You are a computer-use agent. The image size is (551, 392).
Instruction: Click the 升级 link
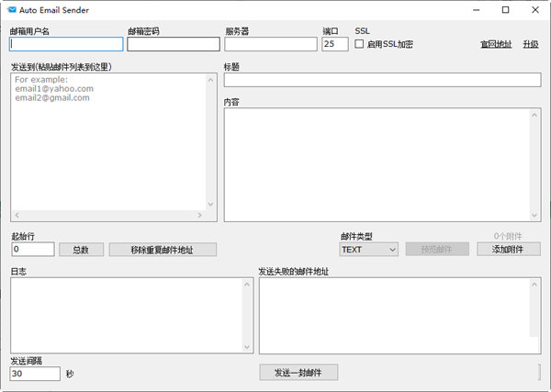[531, 44]
